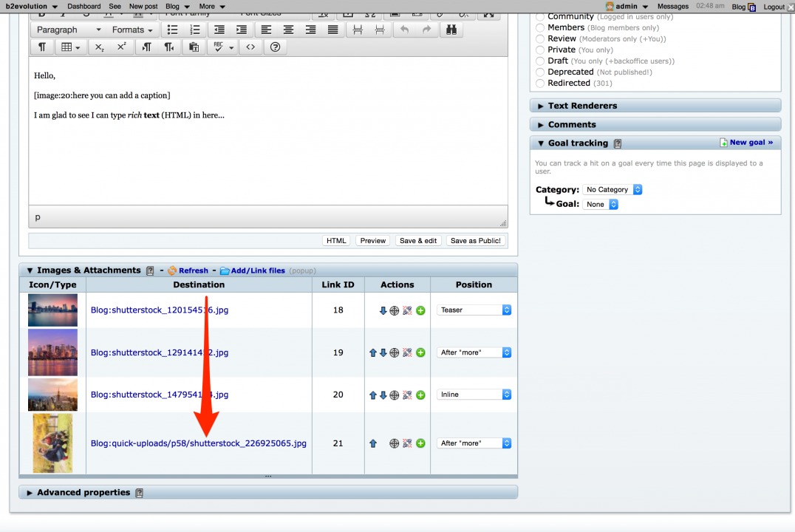The width and height of the screenshot is (795, 532).
Task: Open find and replace binoculars icon
Action: (451, 30)
